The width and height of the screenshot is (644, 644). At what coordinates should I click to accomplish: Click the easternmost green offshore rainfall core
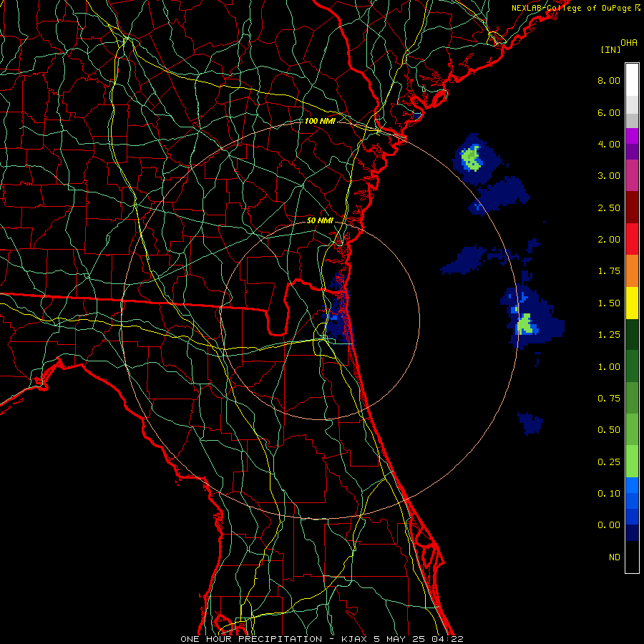[x=527, y=324]
